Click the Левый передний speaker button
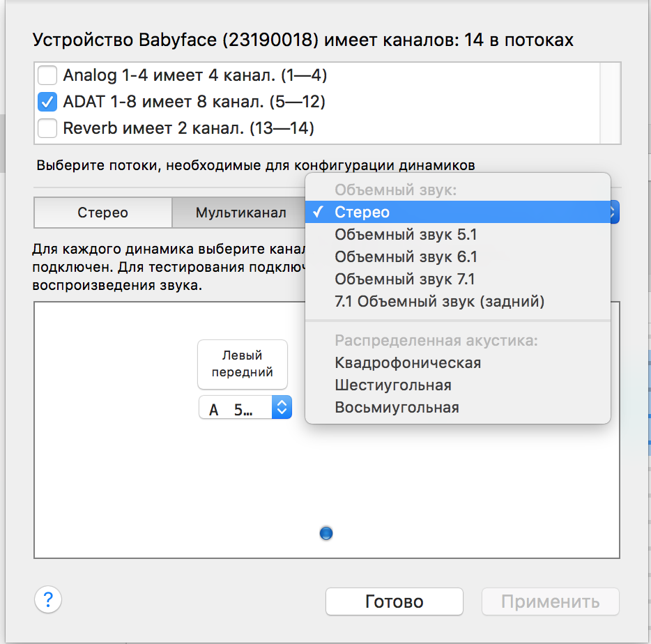Screen dimensions: 651x644 (243, 364)
